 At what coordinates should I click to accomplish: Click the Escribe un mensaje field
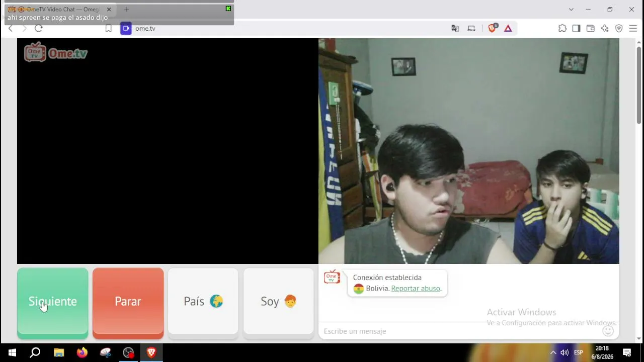click(x=460, y=331)
